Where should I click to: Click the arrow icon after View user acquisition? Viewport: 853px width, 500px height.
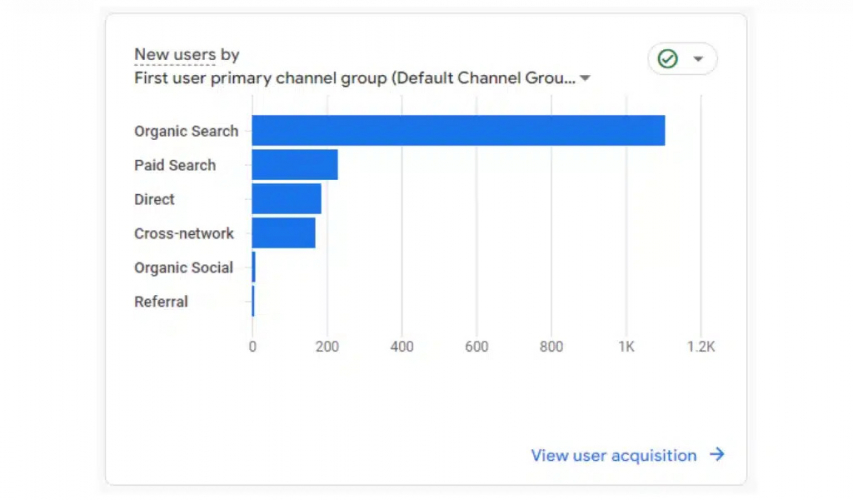(x=717, y=455)
